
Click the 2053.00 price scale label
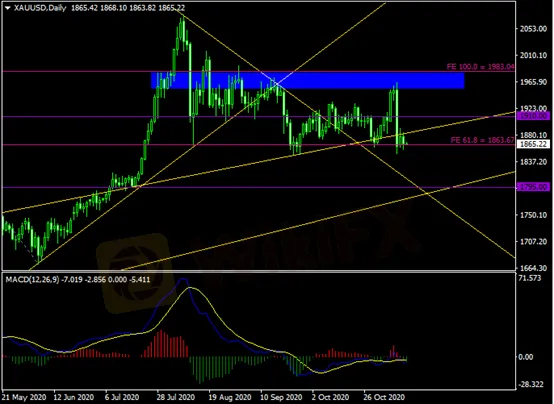point(533,29)
